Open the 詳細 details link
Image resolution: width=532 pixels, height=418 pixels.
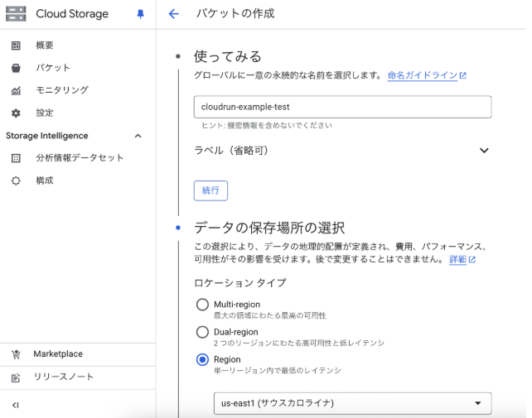coord(457,260)
